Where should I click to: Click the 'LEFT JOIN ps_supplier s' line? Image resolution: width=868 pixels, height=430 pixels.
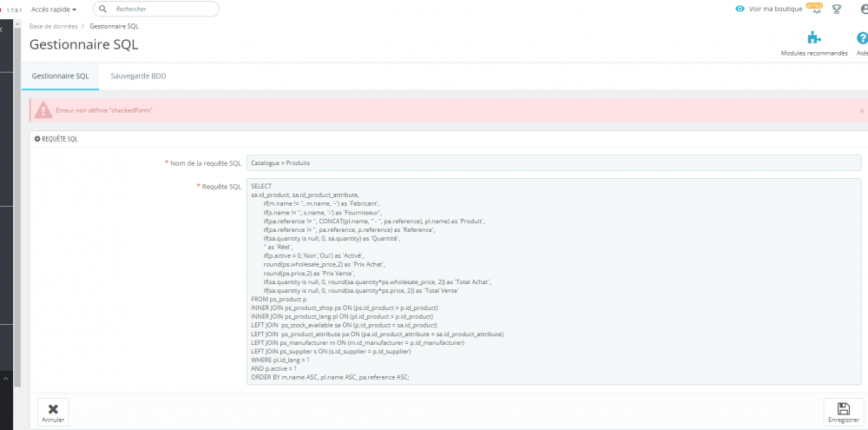331,351
